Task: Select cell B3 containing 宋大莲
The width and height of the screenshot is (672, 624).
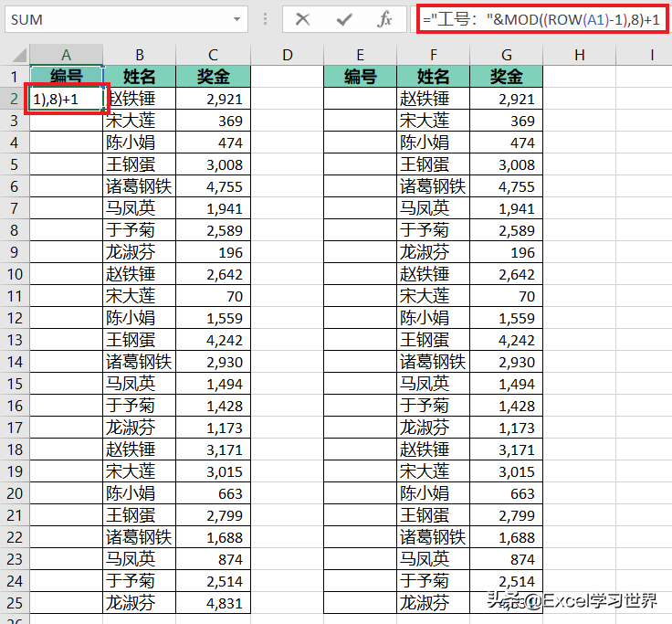Action: (x=140, y=121)
